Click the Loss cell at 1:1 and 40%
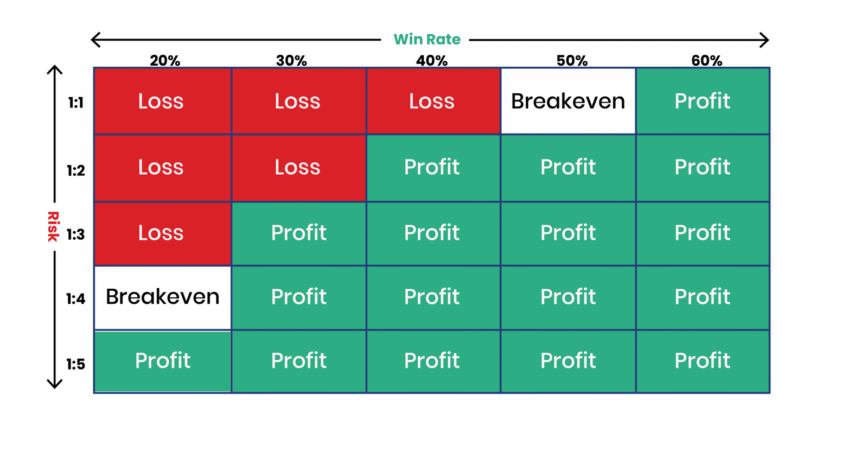The image size is (868, 451). pyautogui.click(x=432, y=101)
